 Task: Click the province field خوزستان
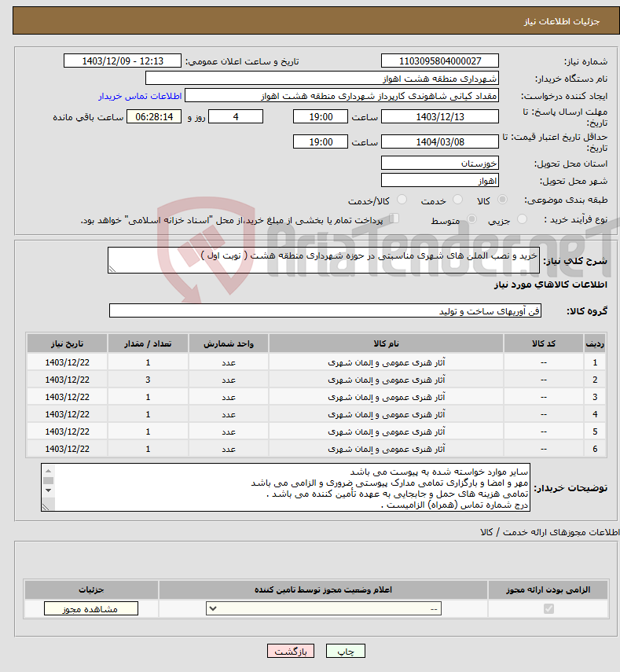(x=439, y=163)
